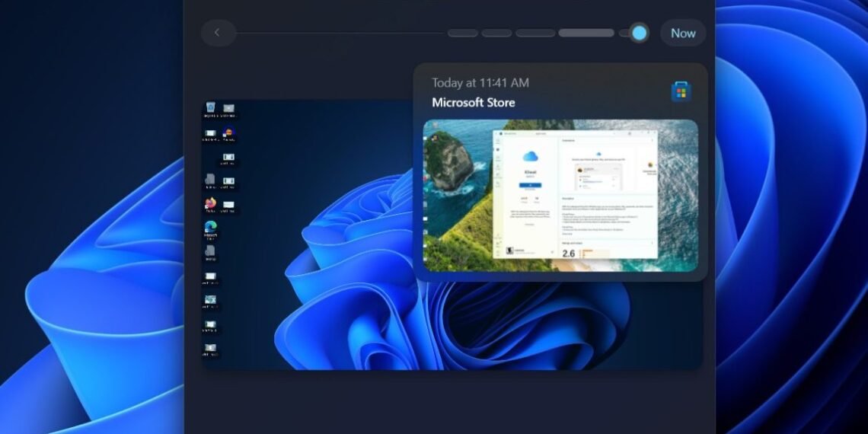Select the third timeline segment from left

click(x=535, y=33)
